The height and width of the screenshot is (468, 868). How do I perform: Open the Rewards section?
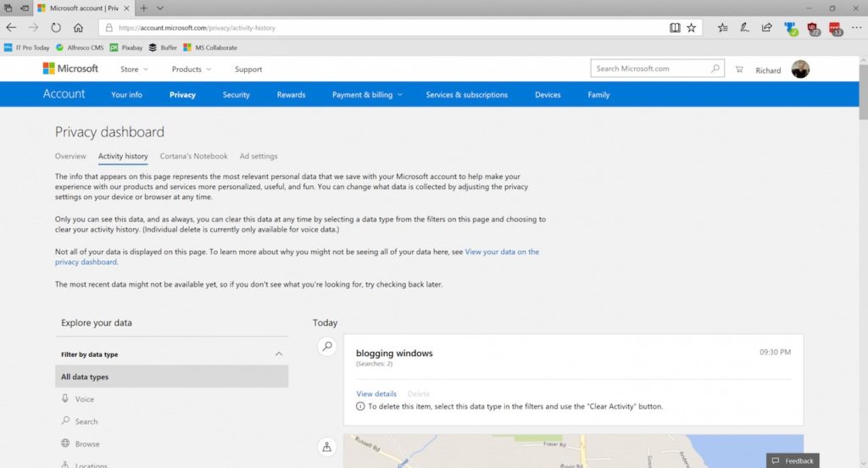292,95
